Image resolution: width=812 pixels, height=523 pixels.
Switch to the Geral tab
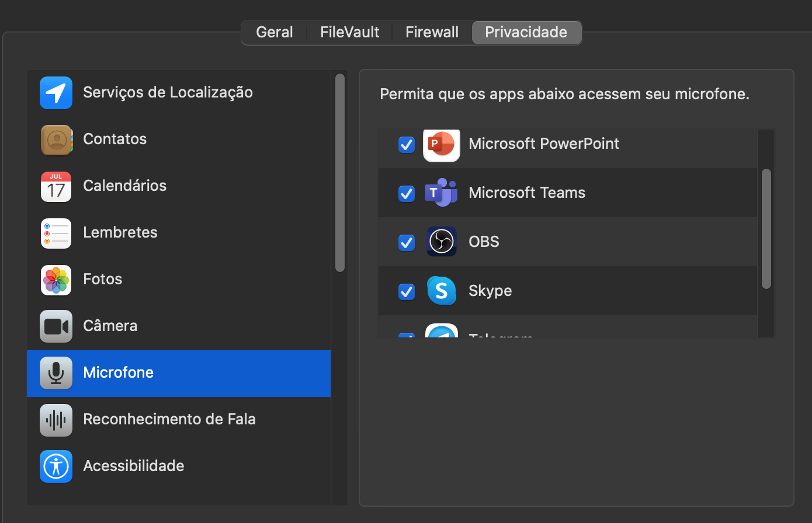point(275,32)
